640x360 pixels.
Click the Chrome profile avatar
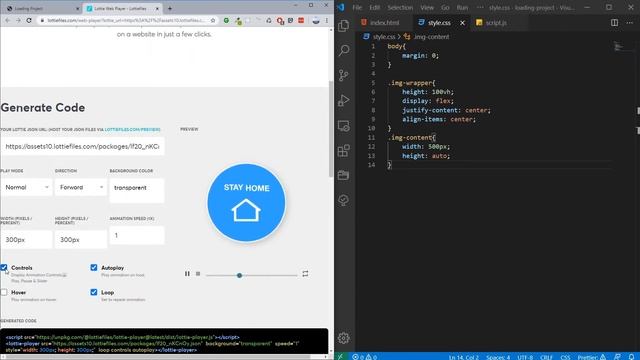point(316,20)
